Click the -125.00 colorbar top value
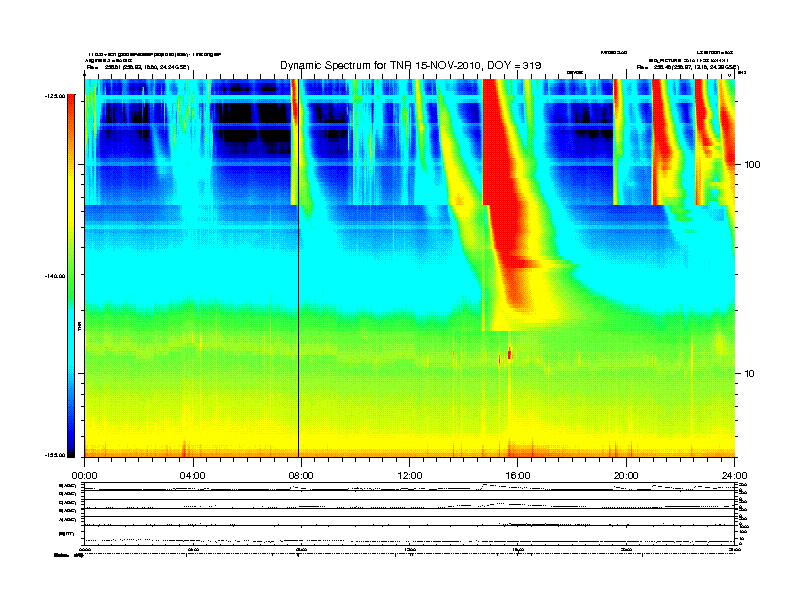792x612 pixels. (x=55, y=96)
